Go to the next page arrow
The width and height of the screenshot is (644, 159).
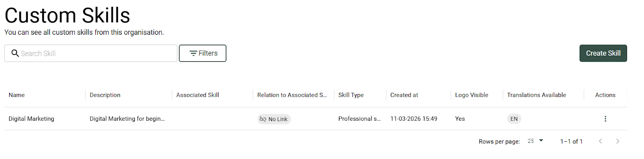click(617, 141)
